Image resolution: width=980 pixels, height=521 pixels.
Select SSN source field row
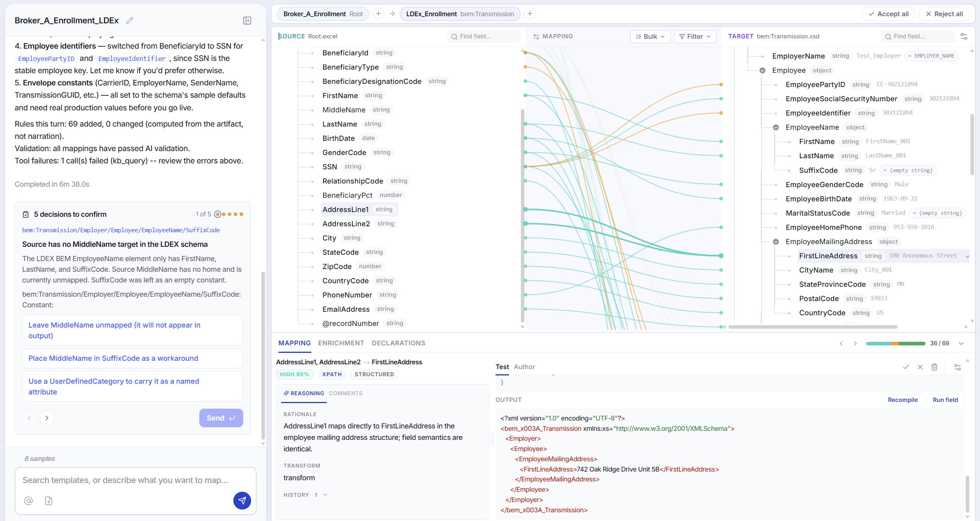pos(342,167)
